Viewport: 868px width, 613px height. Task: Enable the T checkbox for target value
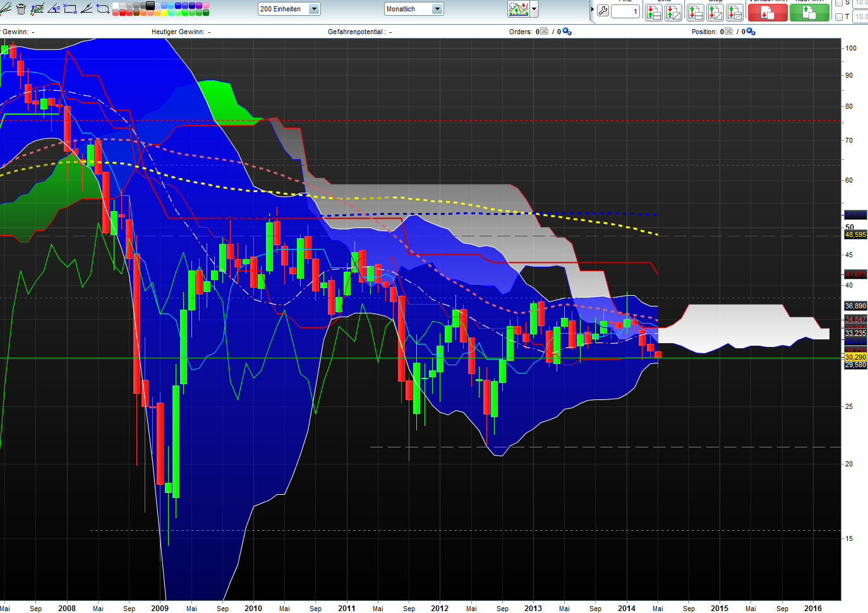coord(839,16)
